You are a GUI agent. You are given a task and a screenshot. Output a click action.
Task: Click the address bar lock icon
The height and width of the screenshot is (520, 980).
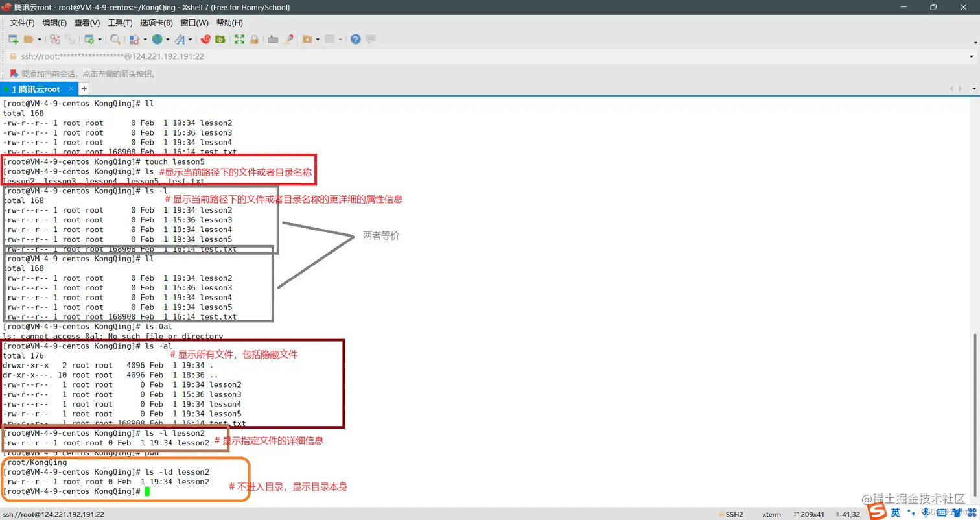point(12,56)
